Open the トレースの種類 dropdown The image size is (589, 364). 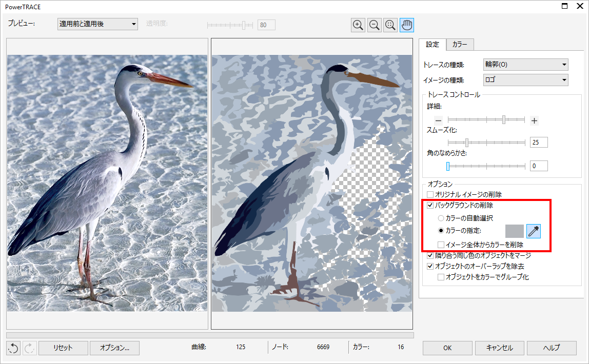(525, 65)
